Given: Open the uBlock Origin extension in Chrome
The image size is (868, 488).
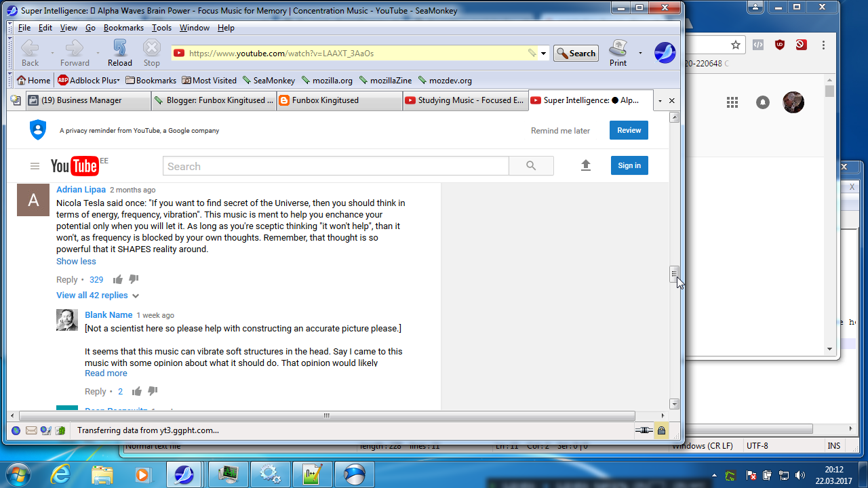Looking at the screenshot, I should coord(780,45).
